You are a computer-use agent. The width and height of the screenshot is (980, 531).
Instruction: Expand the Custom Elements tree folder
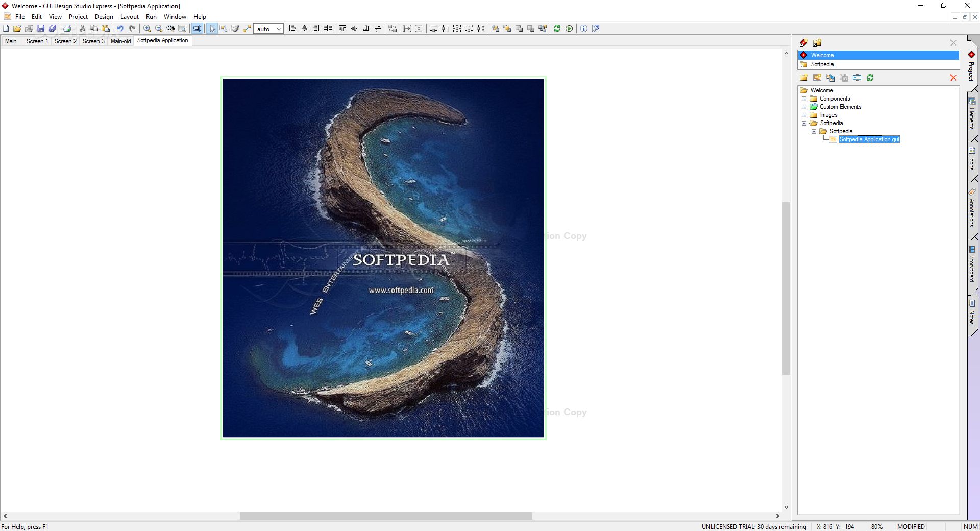[x=804, y=107]
